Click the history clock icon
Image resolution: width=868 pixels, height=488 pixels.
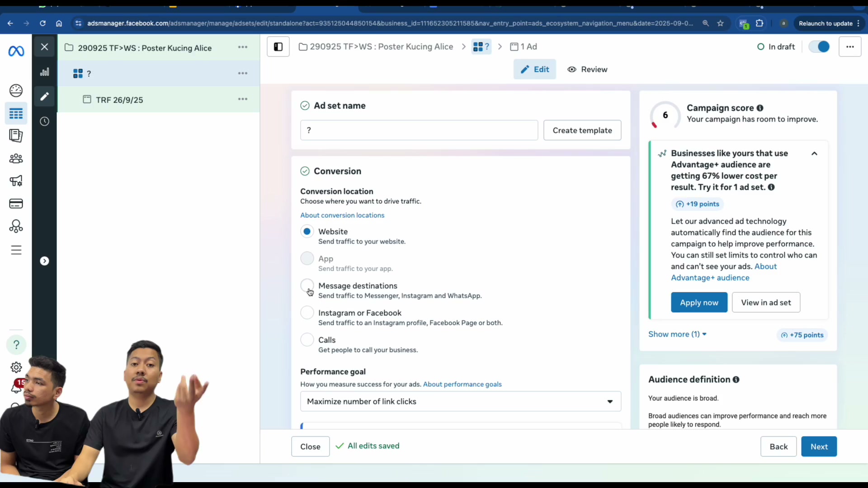[x=44, y=121]
